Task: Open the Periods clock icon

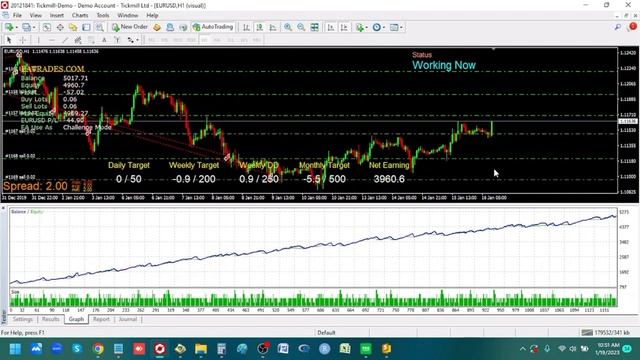Action: pos(377,27)
